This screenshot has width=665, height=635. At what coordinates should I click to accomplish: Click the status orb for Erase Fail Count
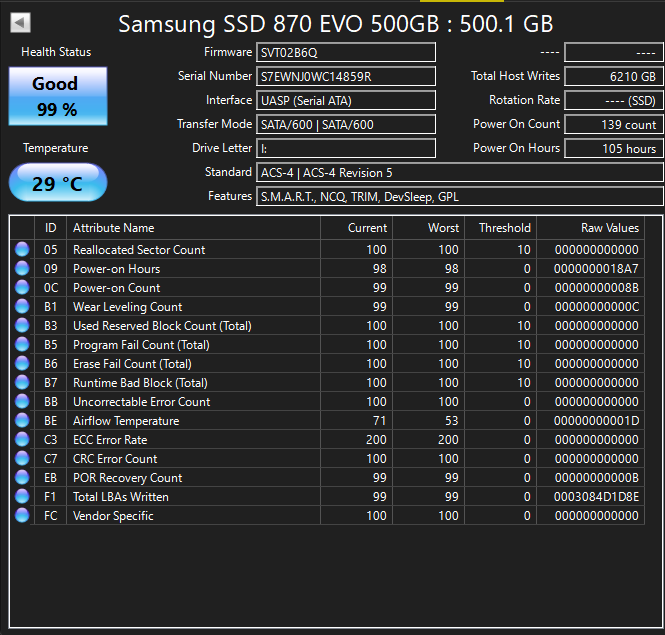coord(22,364)
